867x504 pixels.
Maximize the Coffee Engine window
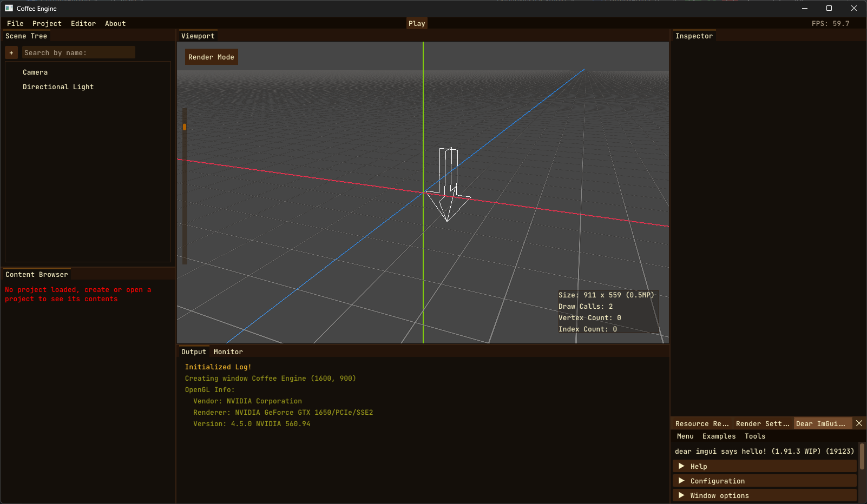click(829, 8)
